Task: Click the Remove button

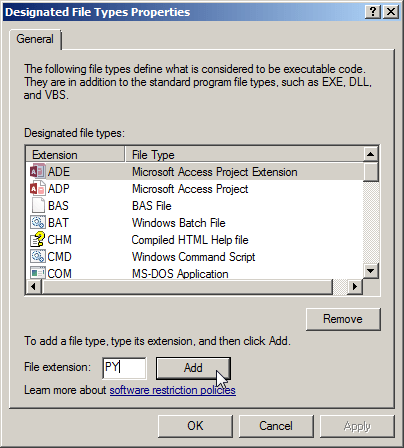Action: [343, 319]
